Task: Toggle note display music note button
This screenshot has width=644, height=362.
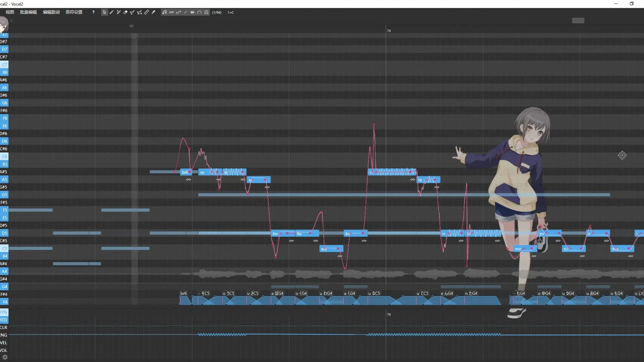Action: (x=164, y=12)
